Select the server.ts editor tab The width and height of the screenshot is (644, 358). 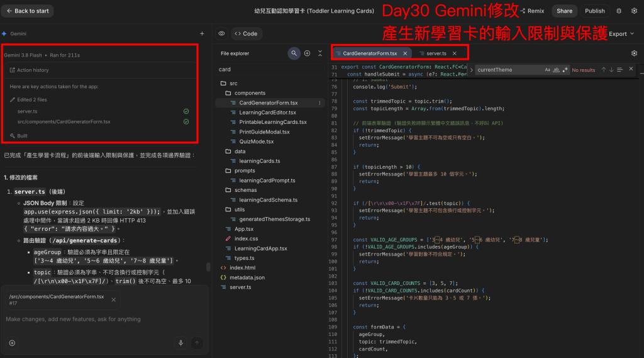click(x=436, y=53)
